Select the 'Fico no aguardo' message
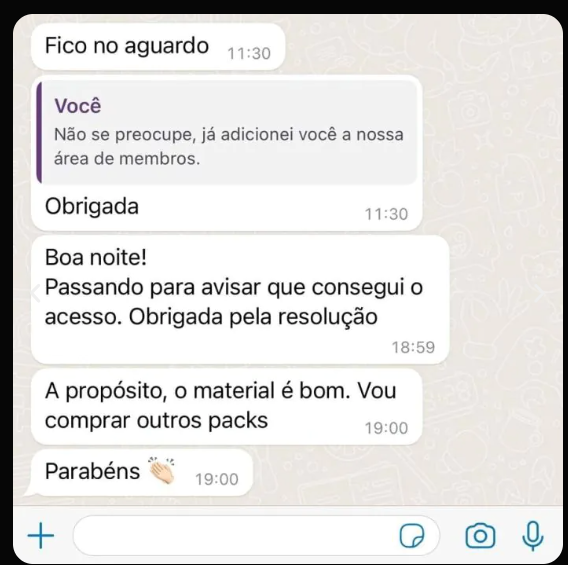Image resolution: width=568 pixels, height=565 pixels. pos(158,46)
